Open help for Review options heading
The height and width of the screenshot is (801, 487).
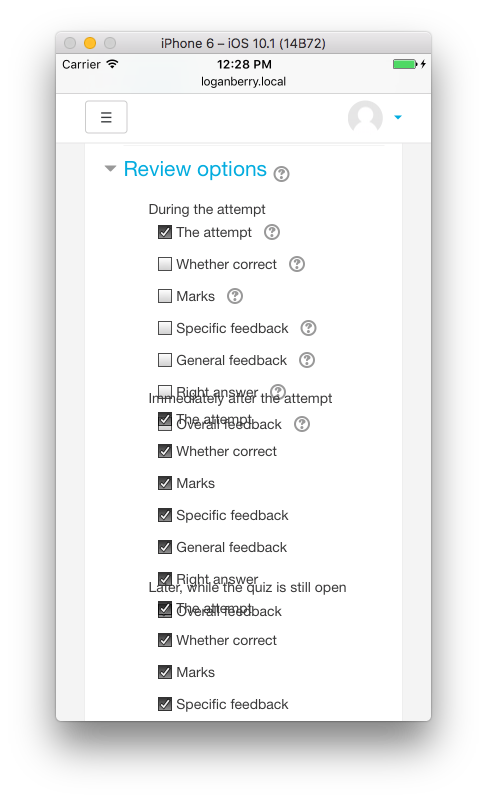tap(281, 174)
